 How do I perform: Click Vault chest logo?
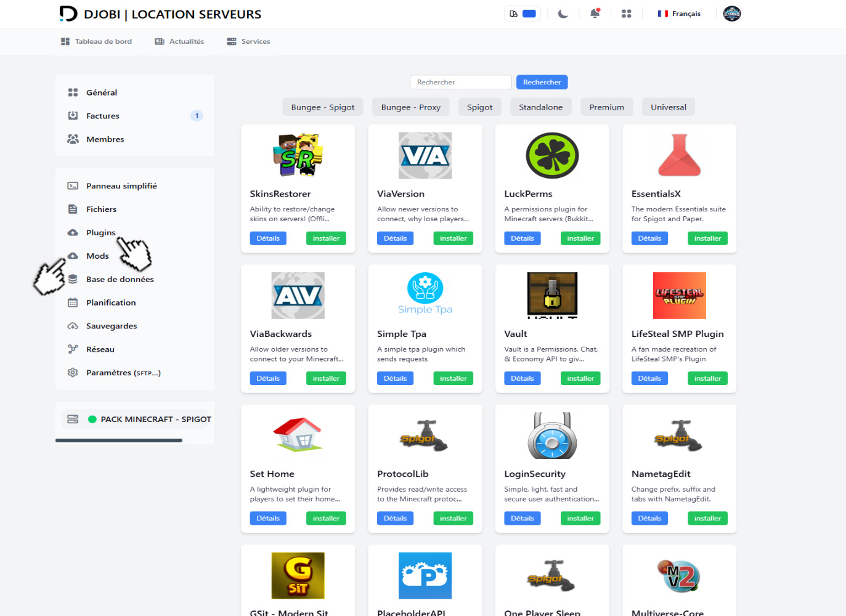(x=552, y=296)
